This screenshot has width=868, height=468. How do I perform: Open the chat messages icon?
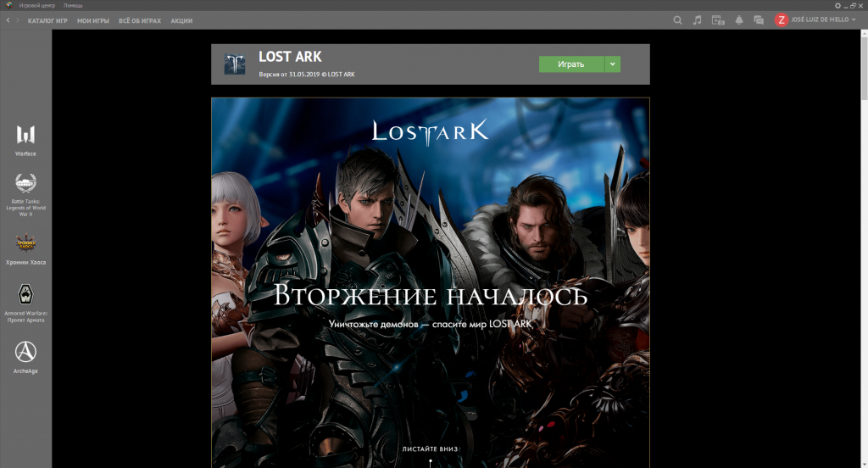tap(759, 20)
